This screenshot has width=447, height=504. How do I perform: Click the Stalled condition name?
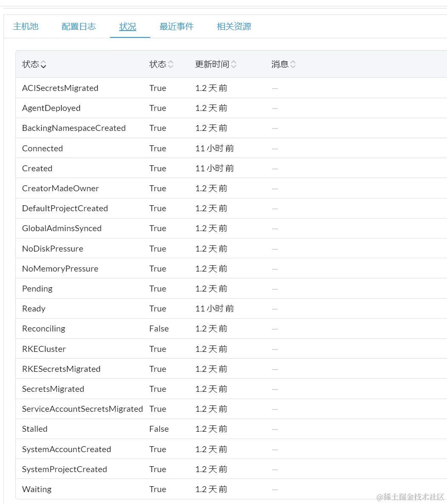pos(35,429)
